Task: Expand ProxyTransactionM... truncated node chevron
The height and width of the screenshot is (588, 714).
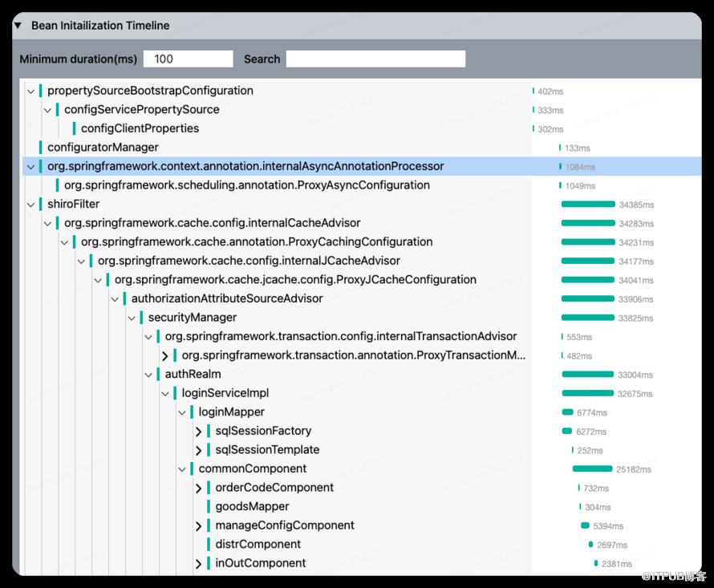Action: click(x=164, y=355)
